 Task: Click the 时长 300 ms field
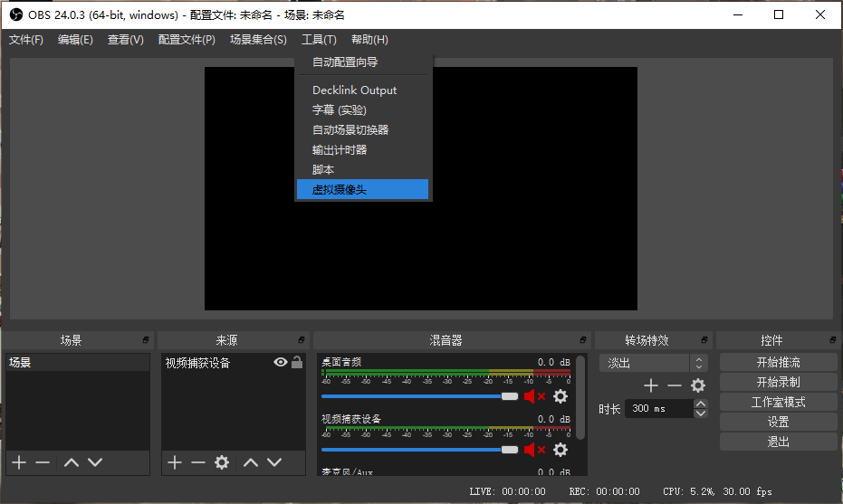tap(659, 409)
